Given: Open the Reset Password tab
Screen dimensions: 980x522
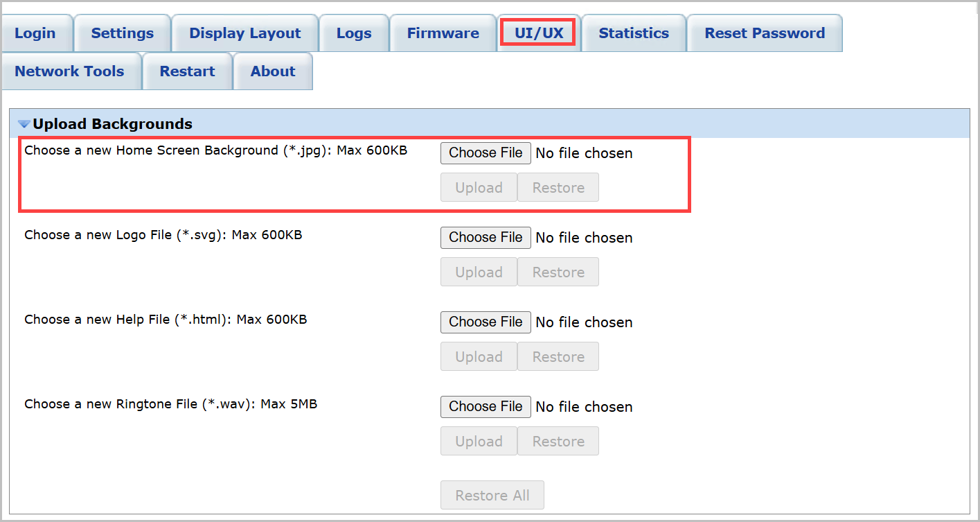Looking at the screenshot, I should (x=765, y=33).
